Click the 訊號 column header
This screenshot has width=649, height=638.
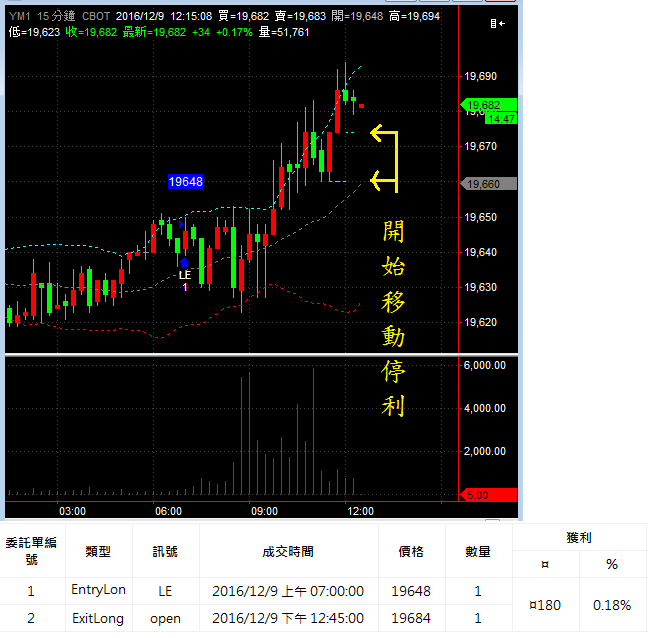(x=165, y=551)
